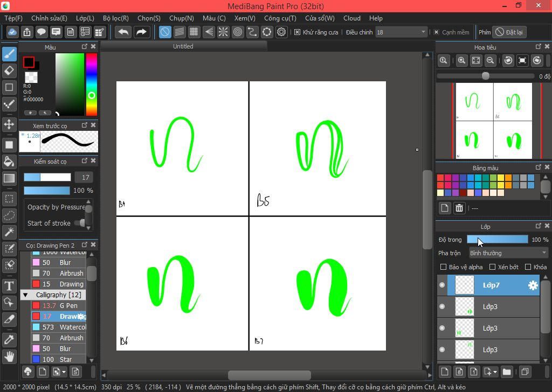Activate the Magic Wand tool

tap(9, 232)
